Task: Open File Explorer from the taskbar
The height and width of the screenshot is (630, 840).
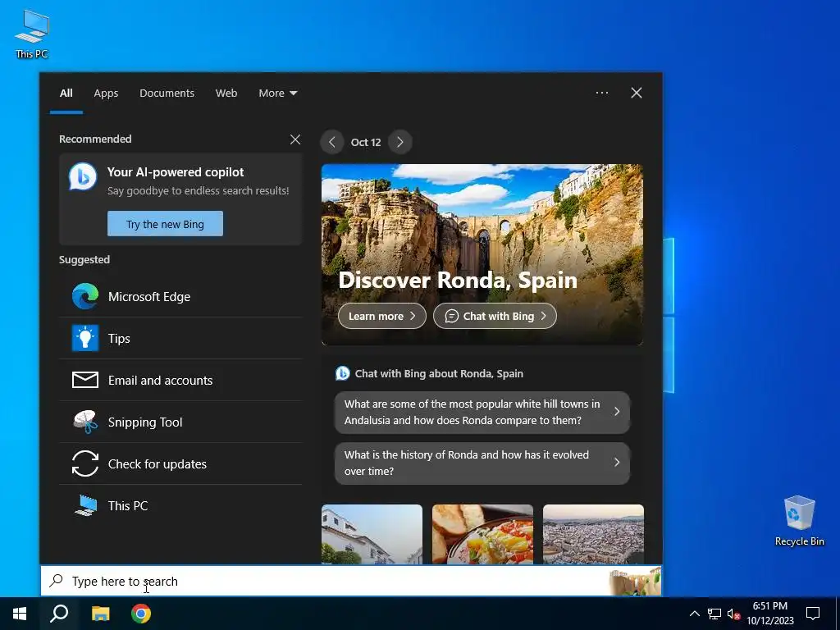Action: pos(100,614)
